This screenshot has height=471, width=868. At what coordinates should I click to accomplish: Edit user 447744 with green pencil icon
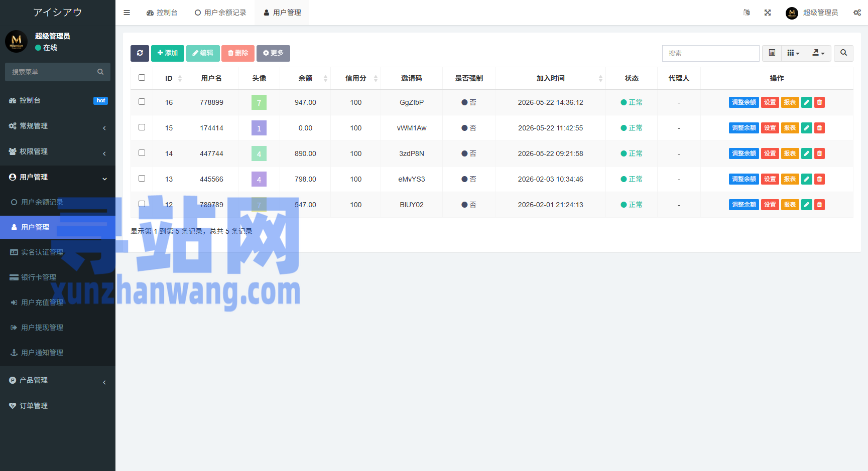[807, 153]
